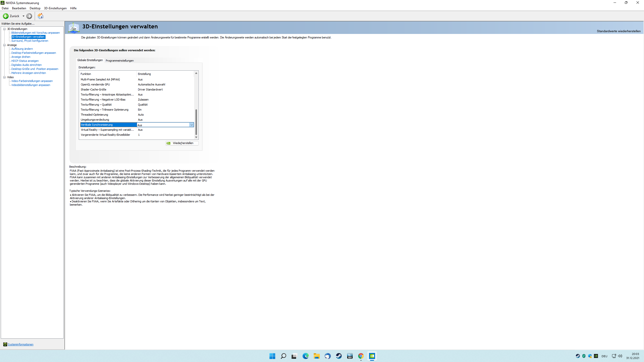
Task: Open Steam from the taskbar
Action: pyautogui.click(x=339, y=356)
